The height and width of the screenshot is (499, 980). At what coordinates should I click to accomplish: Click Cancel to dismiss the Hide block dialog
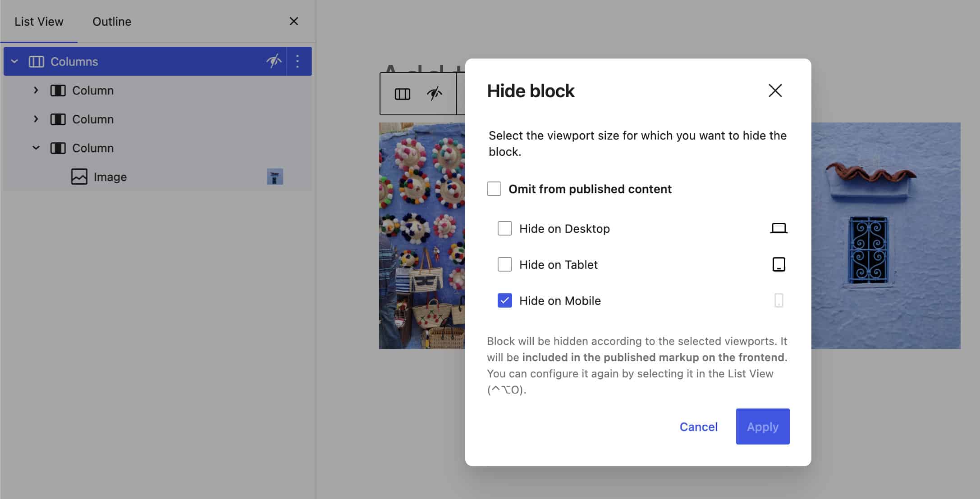pos(698,426)
